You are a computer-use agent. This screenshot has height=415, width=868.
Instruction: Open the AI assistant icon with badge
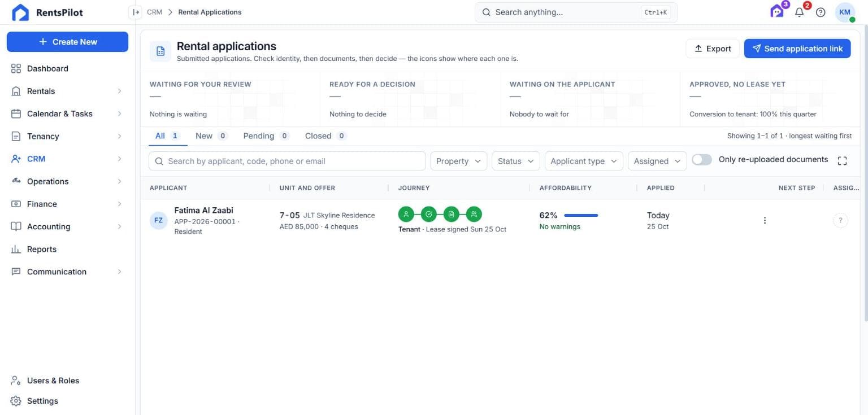pos(778,11)
